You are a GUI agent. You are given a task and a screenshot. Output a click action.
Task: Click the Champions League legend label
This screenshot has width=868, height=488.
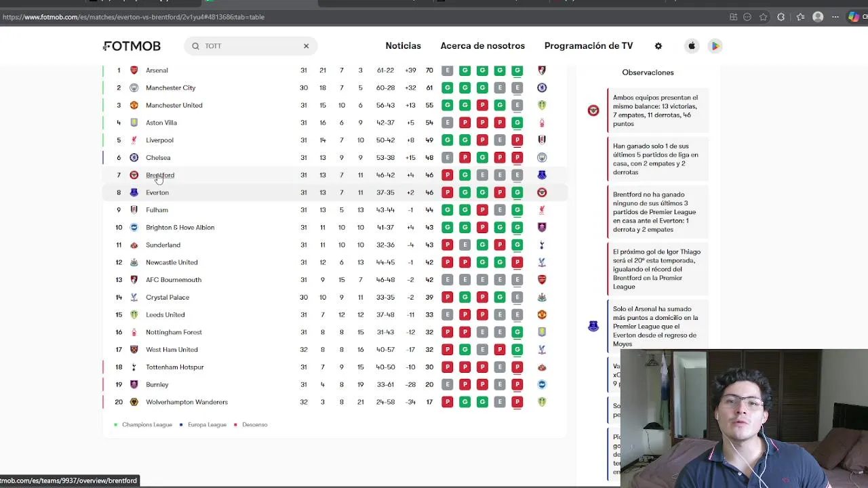tap(147, 425)
